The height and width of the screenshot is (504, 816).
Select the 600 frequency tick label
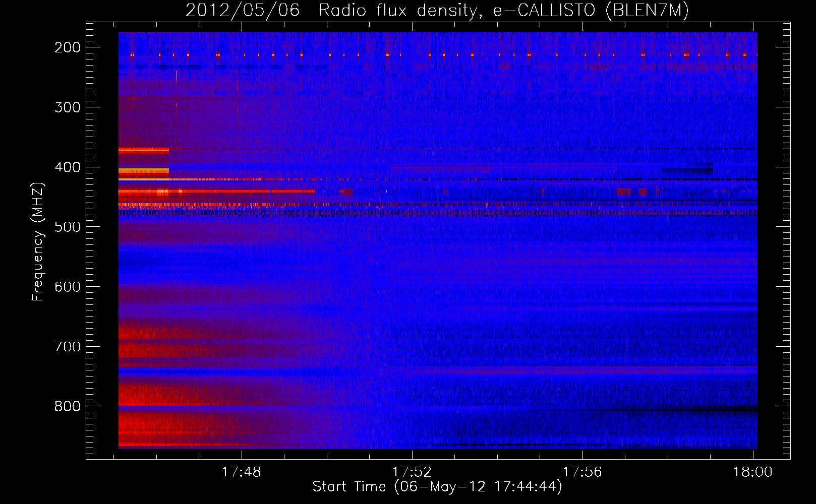point(68,287)
